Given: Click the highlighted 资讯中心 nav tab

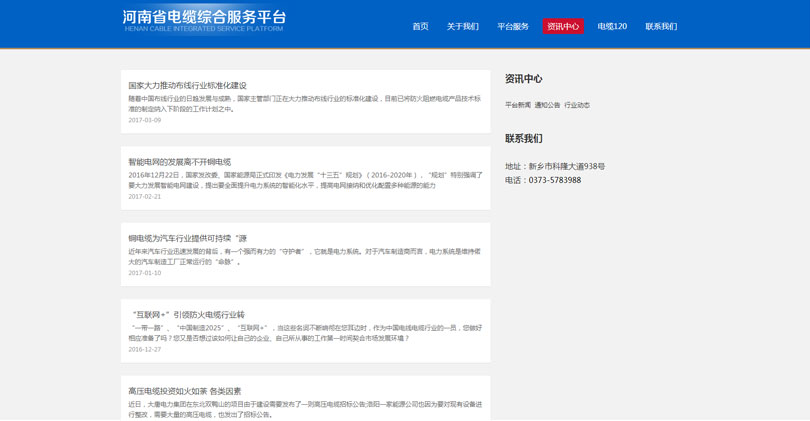Looking at the screenshot, I should (x=563, y=27).
